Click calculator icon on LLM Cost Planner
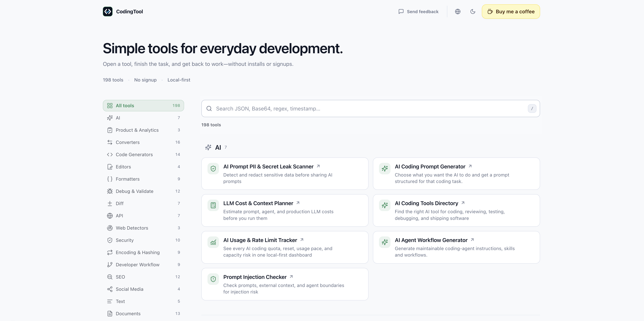Viewport: 644px width, 321px height. [x=213, y=205]
